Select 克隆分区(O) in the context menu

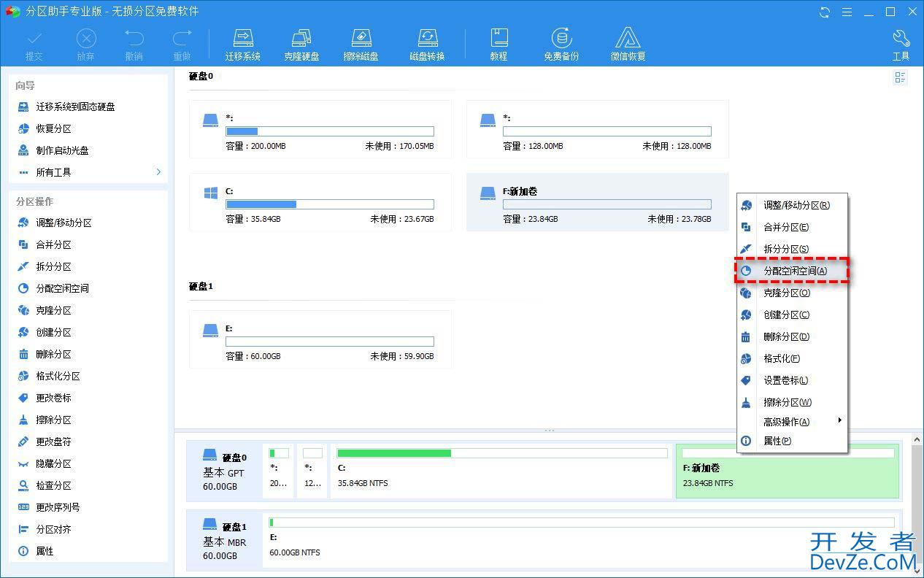792,293
